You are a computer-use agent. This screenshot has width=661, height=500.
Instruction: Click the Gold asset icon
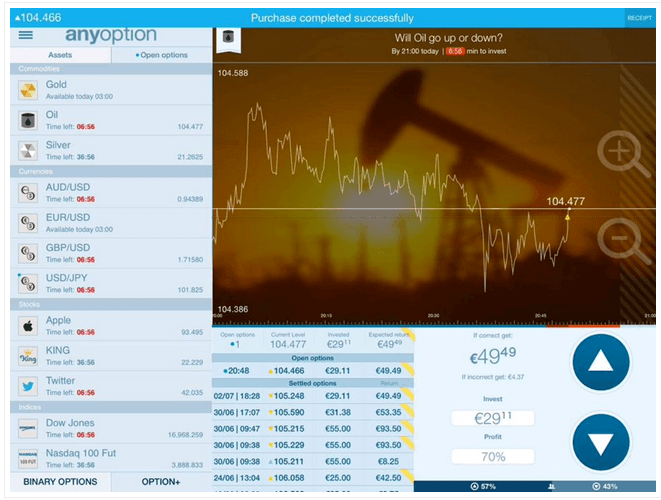click(x=28, y=90)
